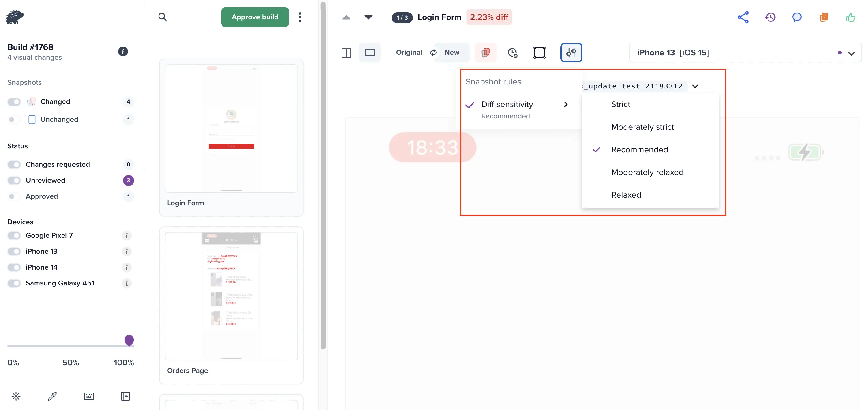Open snapshot rules sliders icon
Viewport: 868px width, 410px height.
(x=571, y=53)
